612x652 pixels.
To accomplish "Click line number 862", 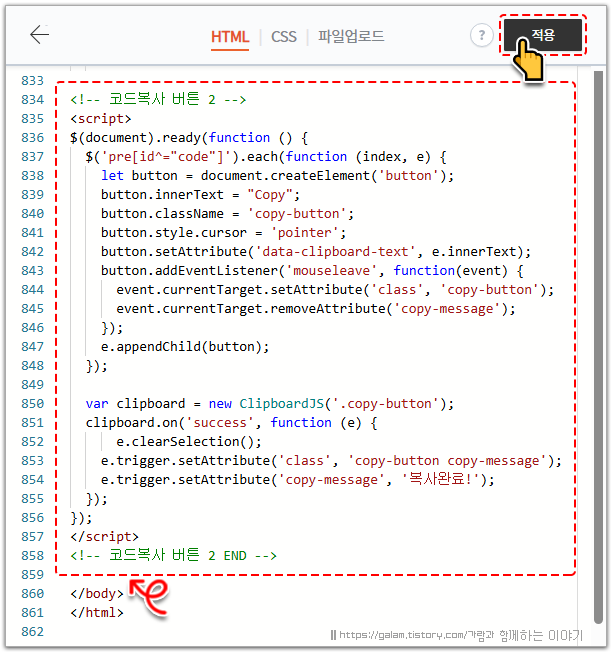I will pos(32,632).
